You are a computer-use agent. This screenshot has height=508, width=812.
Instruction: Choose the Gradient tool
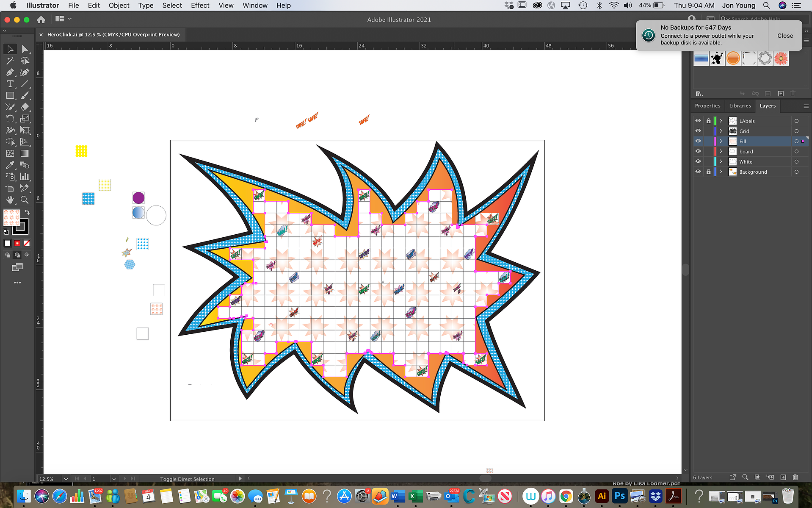25,153
